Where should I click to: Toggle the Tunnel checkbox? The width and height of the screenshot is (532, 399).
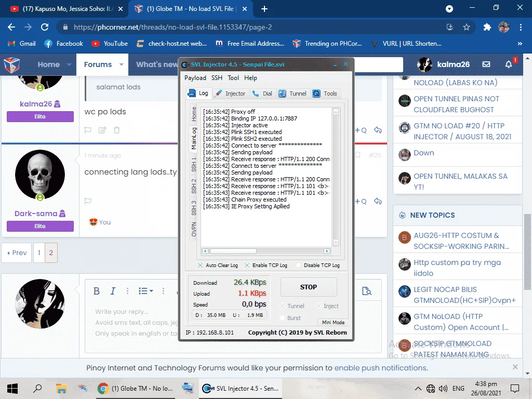[x=282, y=305]
